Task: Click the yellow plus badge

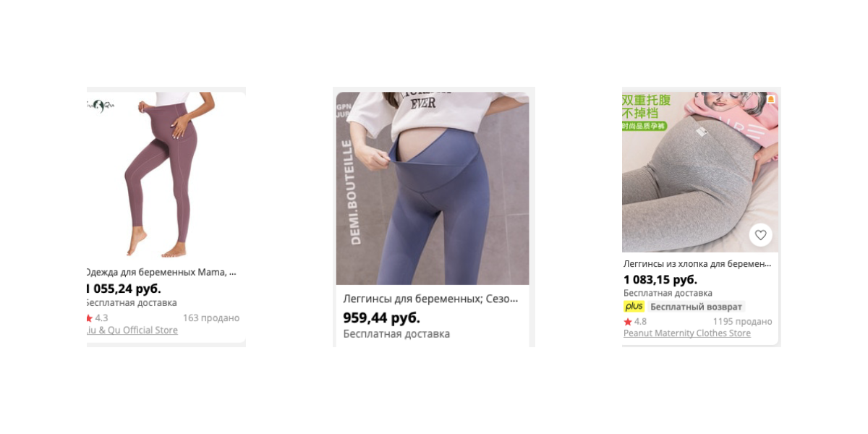Action: (634, 307)
